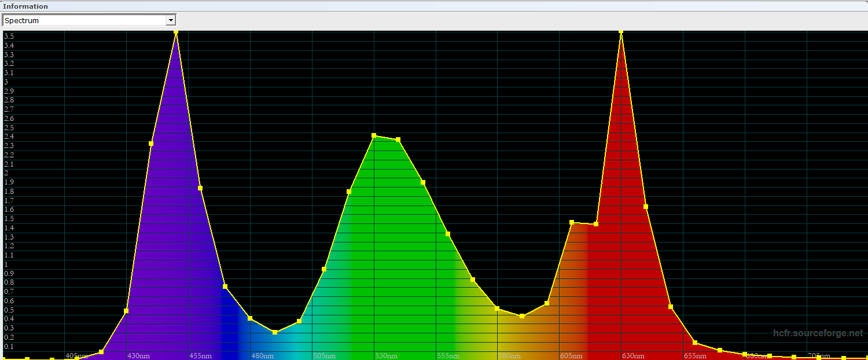The image size is (868, 360).
Task: Click the 530nm wavelength axis label
Action: (386, 355)
